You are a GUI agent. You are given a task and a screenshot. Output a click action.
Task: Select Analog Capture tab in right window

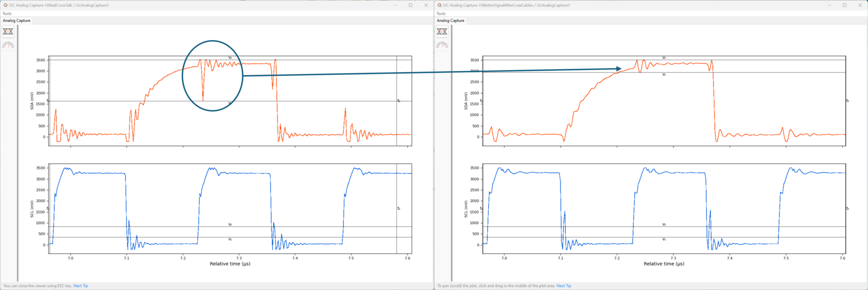click(x=451, y=20)
